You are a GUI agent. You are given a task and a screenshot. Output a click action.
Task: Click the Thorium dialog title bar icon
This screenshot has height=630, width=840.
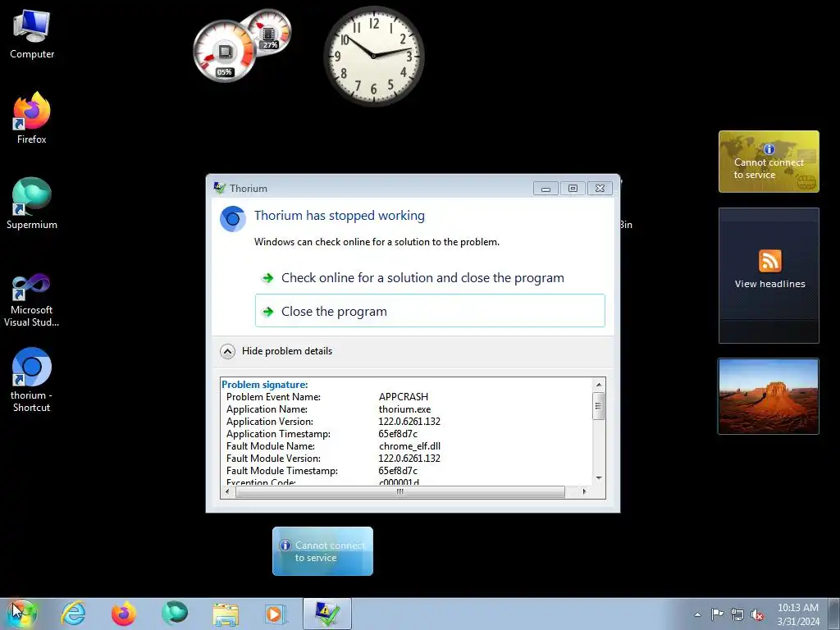(220, 188)
